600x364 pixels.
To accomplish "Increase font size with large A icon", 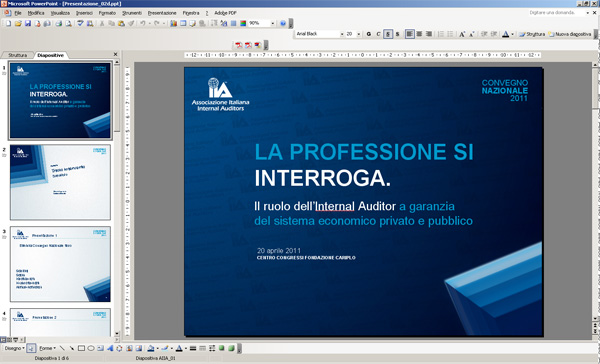I will point(462,34).
